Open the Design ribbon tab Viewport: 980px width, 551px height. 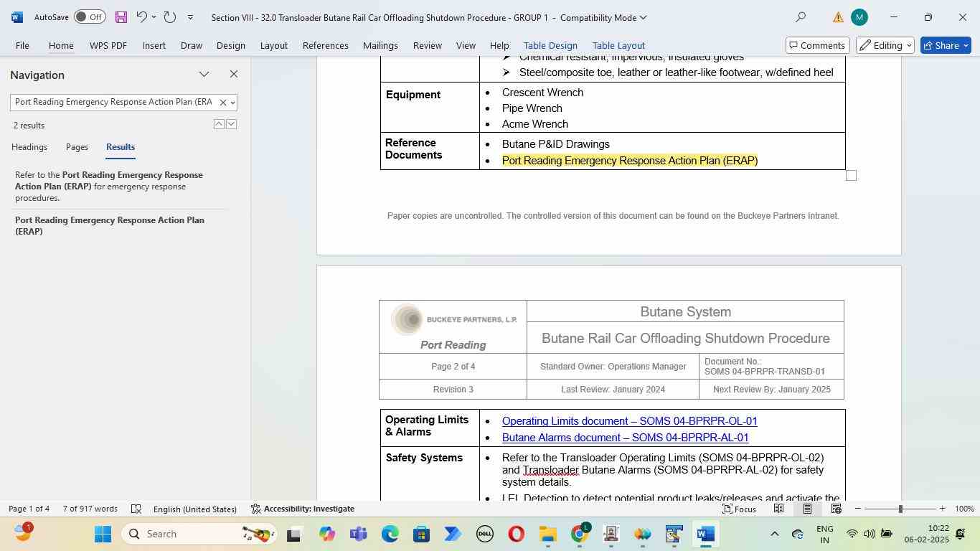231,45
